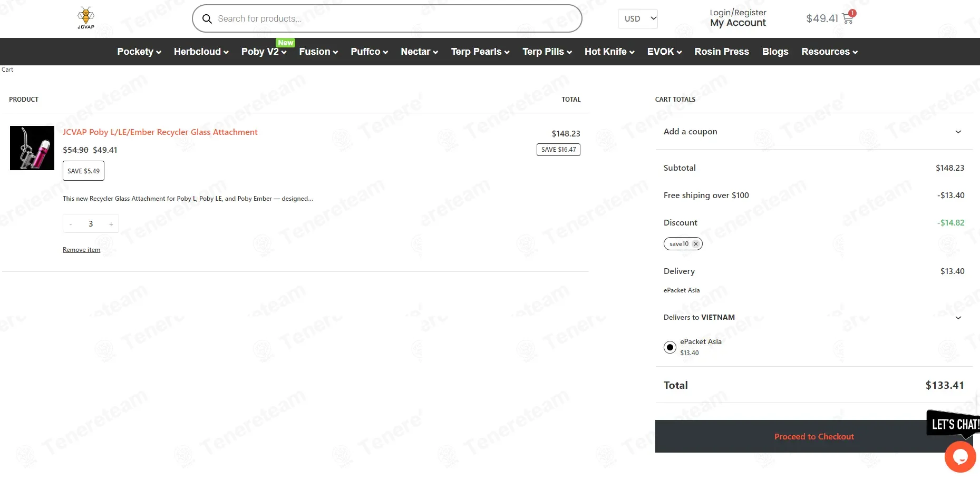Click the product description text beginning This new Recycler
Viewport: 980px width, 480px height.
coord(188,199)
